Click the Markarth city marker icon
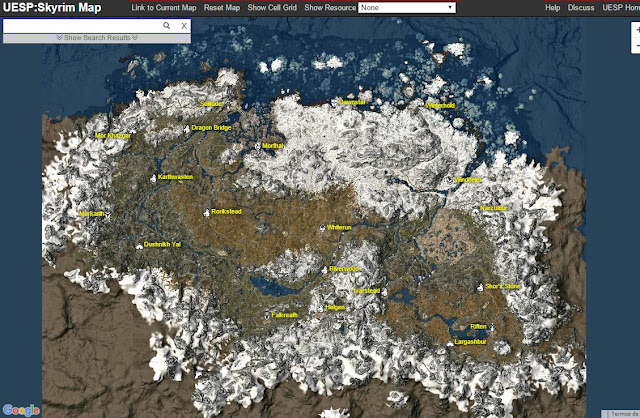The height and width of the screenshot is (418, 640). (108, 214)
